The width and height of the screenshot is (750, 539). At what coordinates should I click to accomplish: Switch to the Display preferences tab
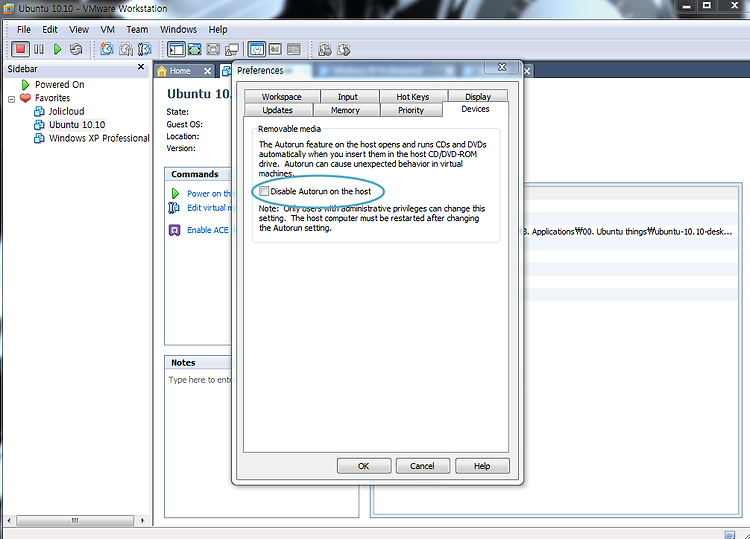tap(478, 97)
